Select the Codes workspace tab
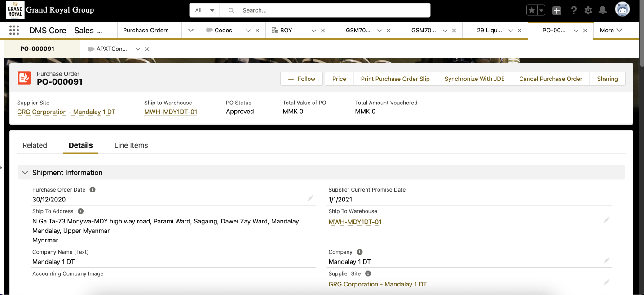The image size is (644, 295). (223, 31)
